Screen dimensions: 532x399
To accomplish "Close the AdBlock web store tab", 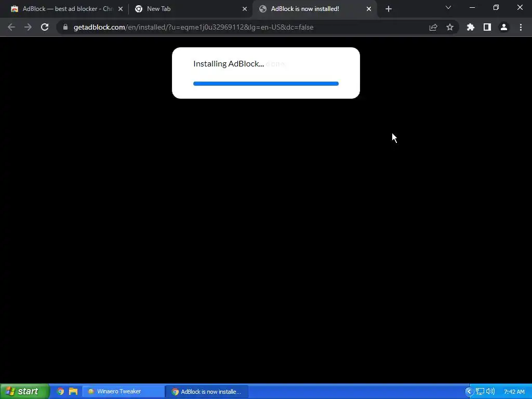I will coord(121,9).
